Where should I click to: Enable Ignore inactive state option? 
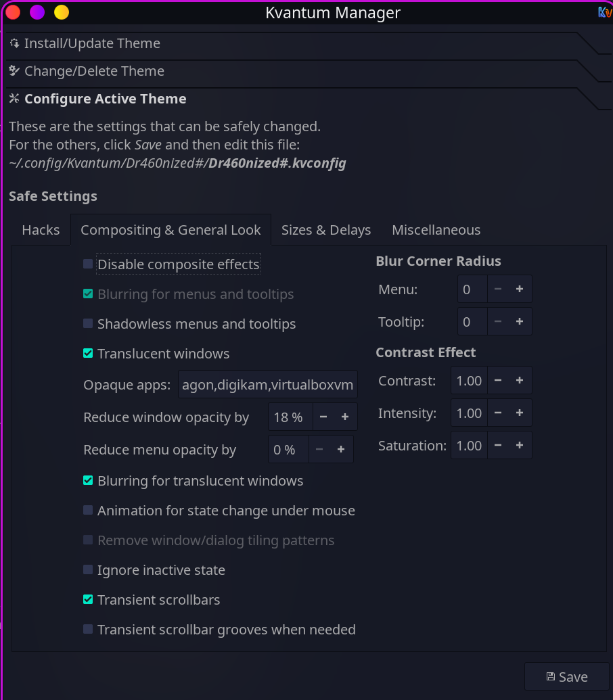tap(88, 569)
